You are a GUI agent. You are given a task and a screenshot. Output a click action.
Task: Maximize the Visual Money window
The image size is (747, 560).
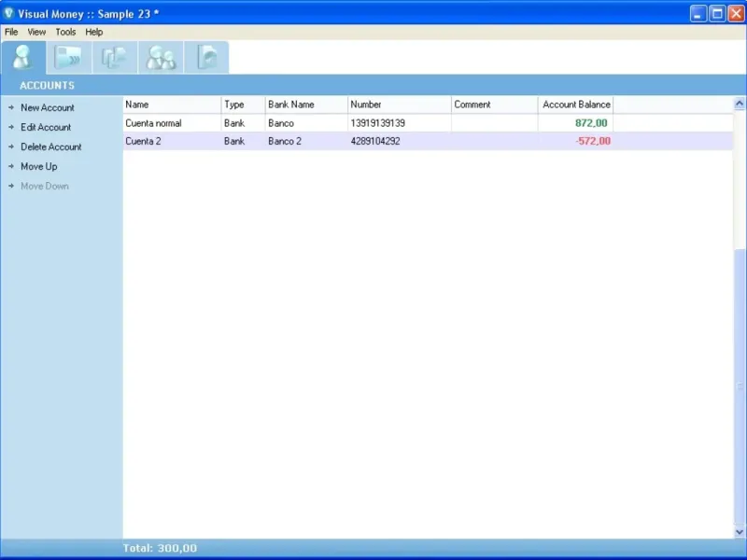pos(717,13)
